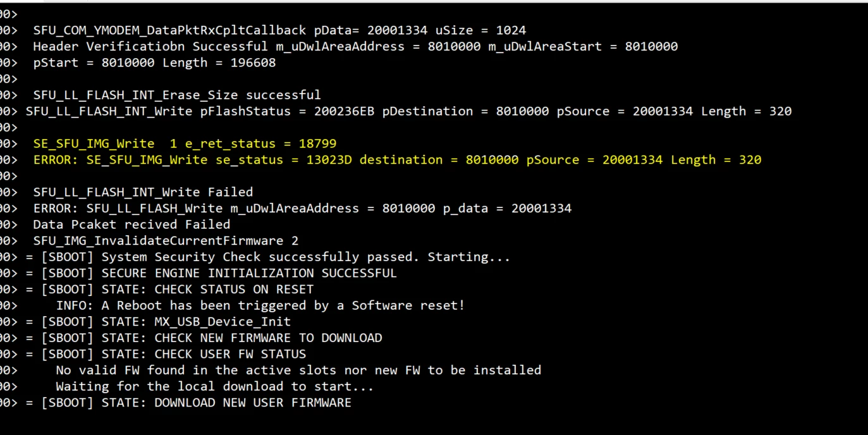Select the SFU_LL_FLASH_INT_Erase_Size successful line
The height and width of the screenshot is (435, 868).
[x=177, y=95]
